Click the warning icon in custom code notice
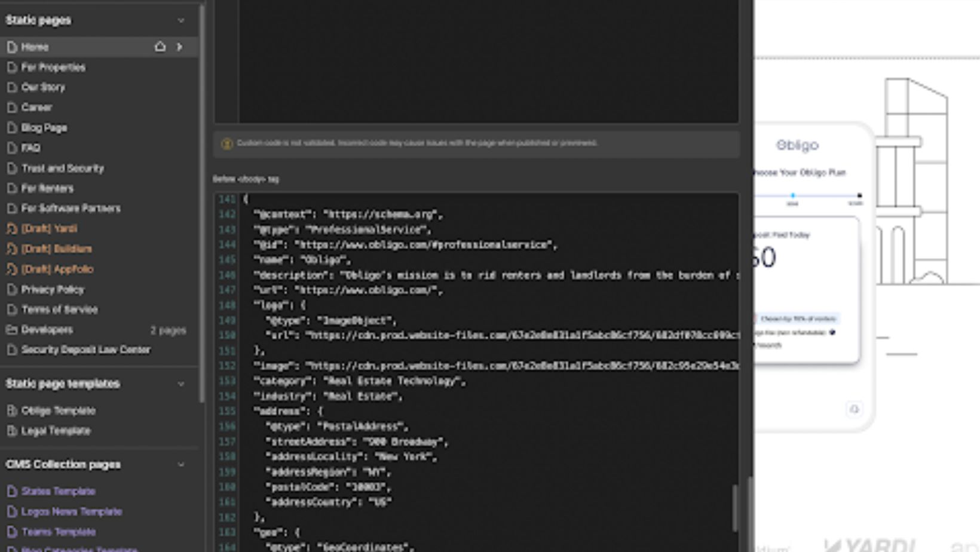This screenshot has width=980, height=552. 226,143
